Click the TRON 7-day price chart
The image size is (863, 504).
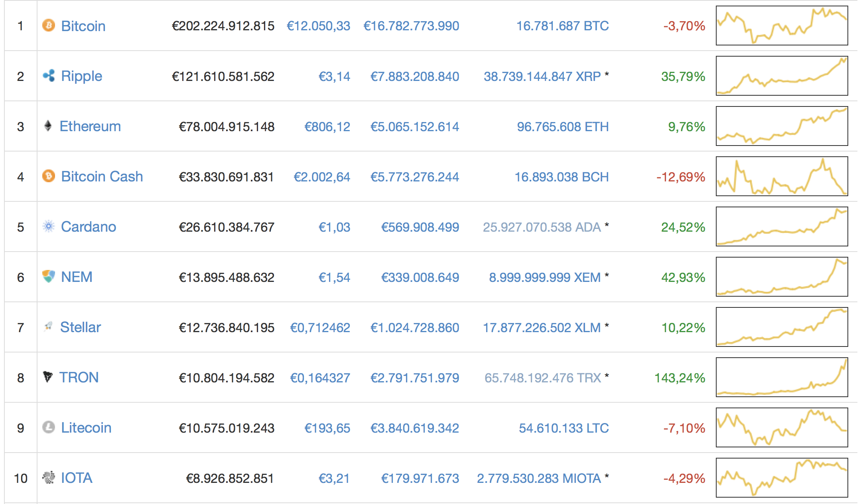point(782,377)
